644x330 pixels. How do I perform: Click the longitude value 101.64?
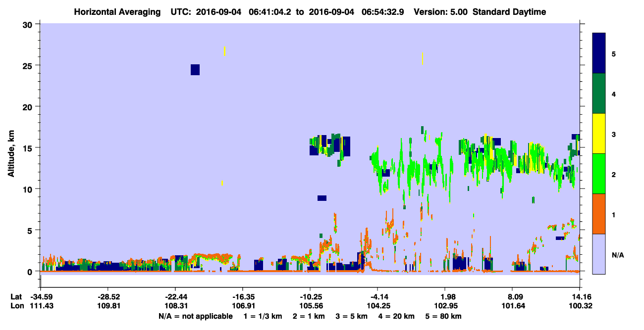(512, 306)
